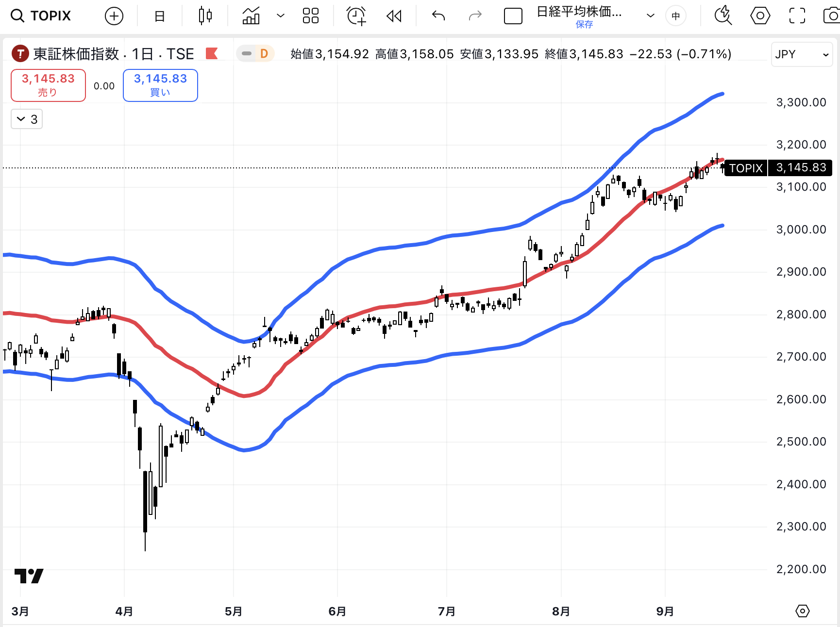Click the 3月 date axis label
The height and width of the screenshot is (627, 840).
[x=20, y=611]
